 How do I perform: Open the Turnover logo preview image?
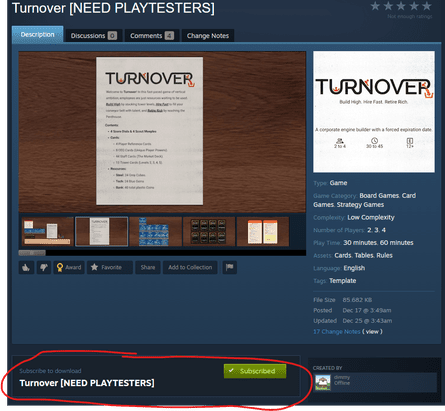pyautogui.click(x=374, y=112)
